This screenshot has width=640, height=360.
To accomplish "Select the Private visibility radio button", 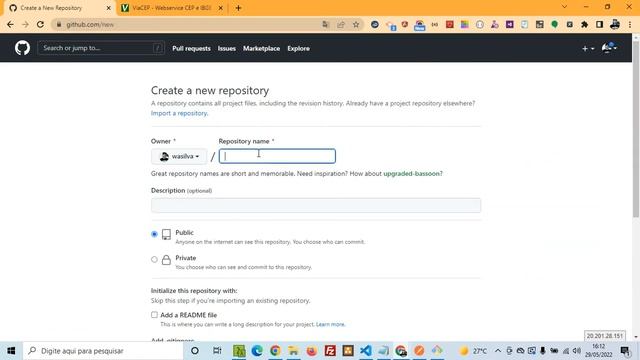I will [x=154, y=260].
